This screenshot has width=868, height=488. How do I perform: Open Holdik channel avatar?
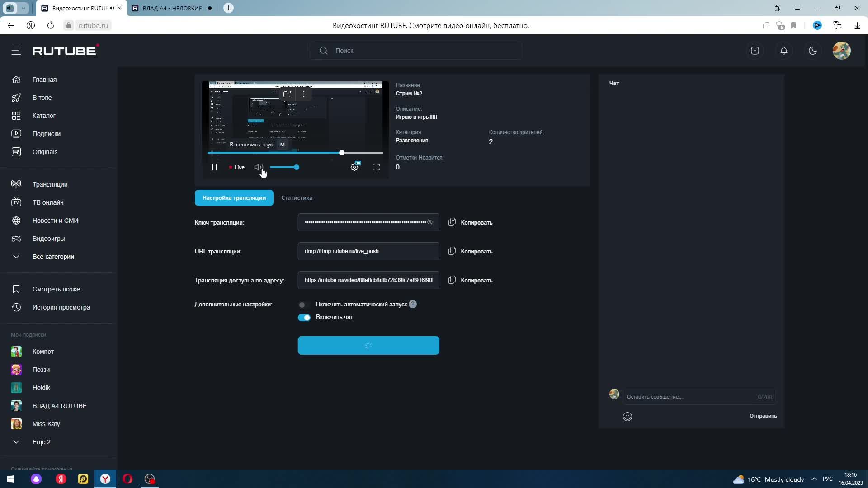[16, 388]
